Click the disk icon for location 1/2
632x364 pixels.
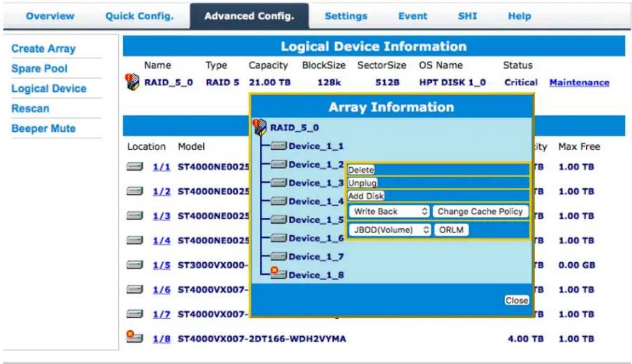(135, 191)
